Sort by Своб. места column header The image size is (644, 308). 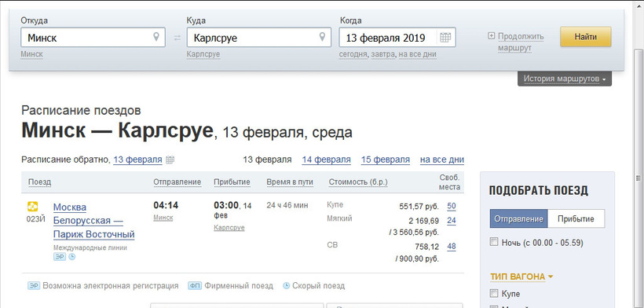(449, 182)
